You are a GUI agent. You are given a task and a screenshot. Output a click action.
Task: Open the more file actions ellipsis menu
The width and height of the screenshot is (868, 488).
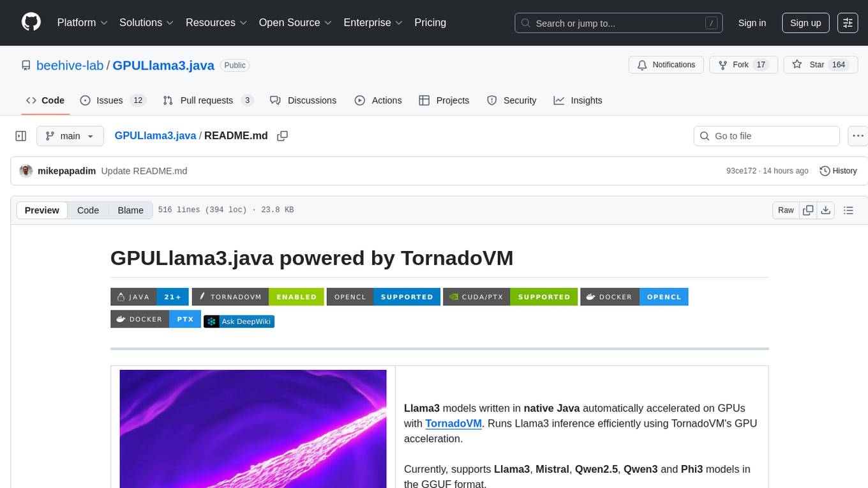tap(858, 136)
